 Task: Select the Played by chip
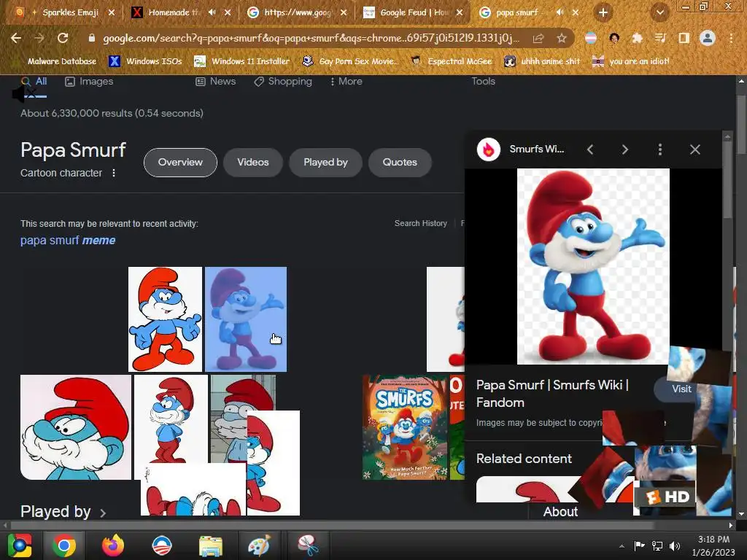326,163
